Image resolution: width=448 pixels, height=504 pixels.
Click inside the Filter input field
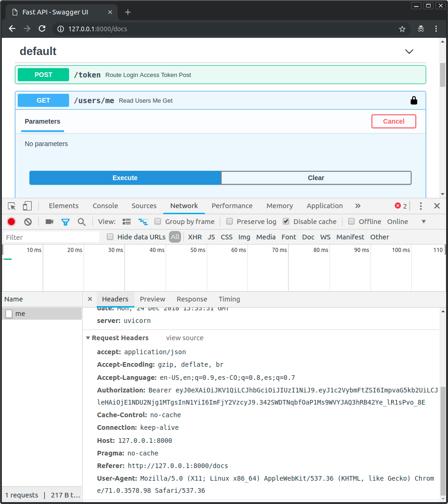click(x=51, y=237)
